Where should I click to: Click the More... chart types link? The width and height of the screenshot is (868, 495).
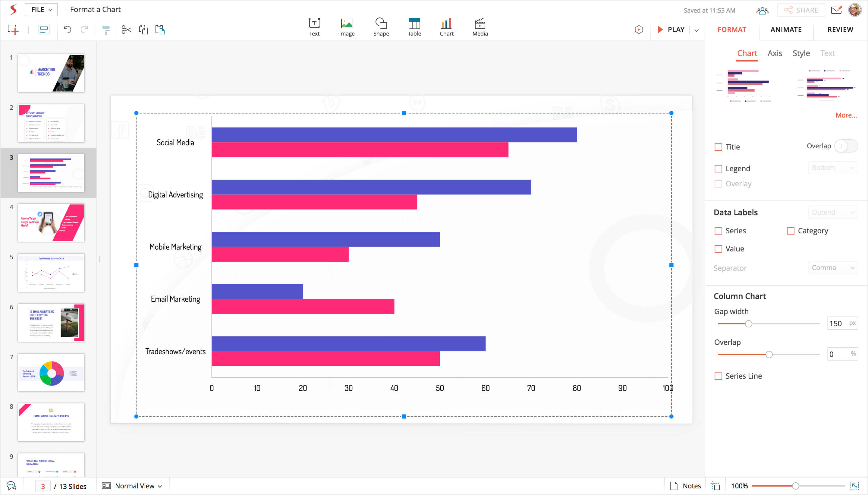coord(846,115)
